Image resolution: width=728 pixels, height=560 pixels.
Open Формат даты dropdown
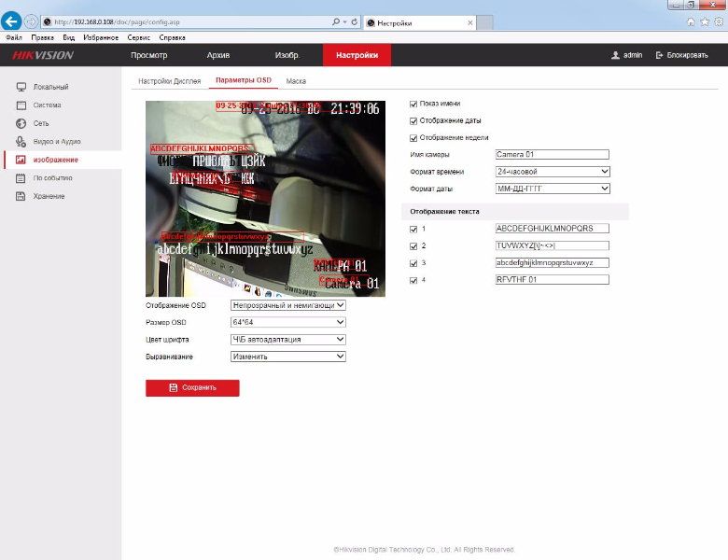(x=553, y=189)
